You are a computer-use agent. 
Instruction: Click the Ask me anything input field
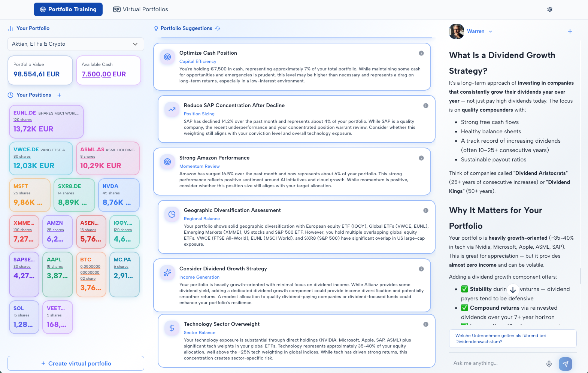click(496, 363)
